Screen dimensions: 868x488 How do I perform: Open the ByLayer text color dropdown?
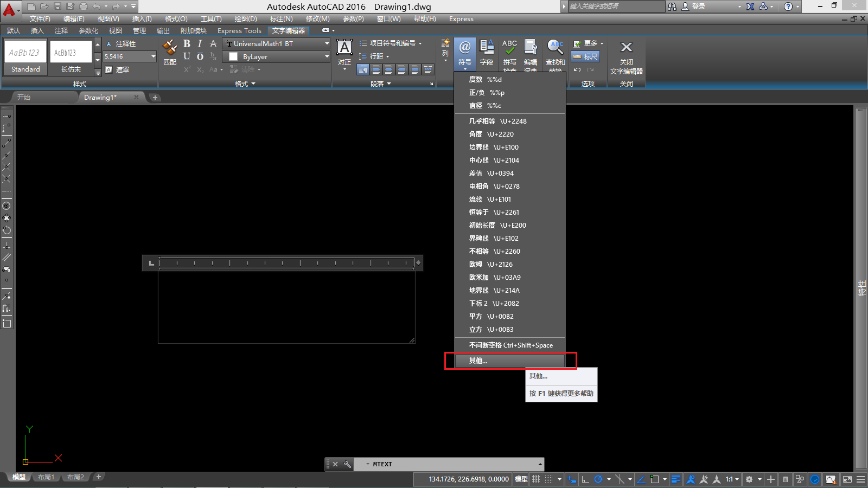click(327, 56)
